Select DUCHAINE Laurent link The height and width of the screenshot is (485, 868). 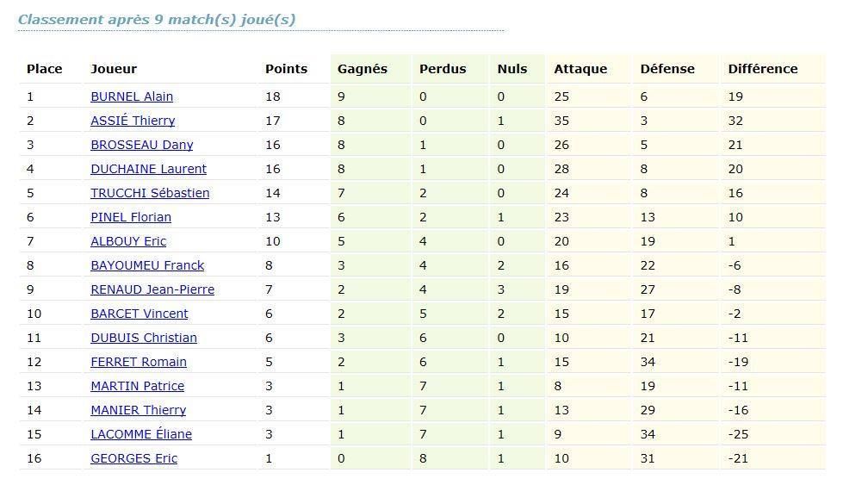pyautogui.click(x=148, y=169)
